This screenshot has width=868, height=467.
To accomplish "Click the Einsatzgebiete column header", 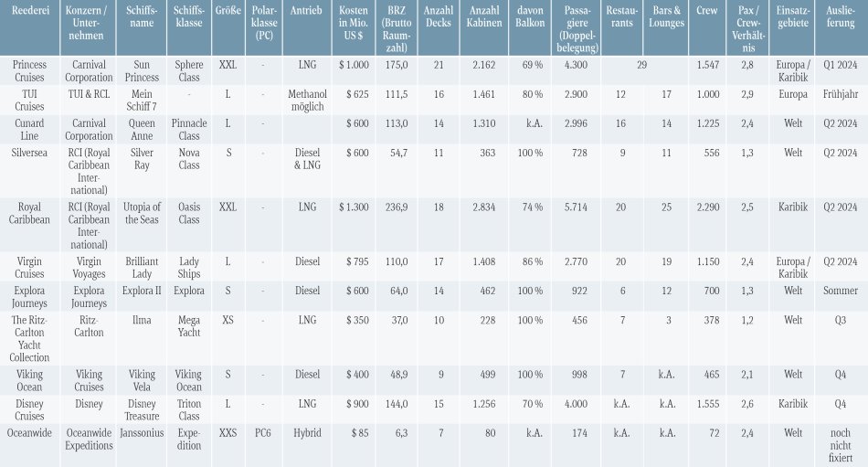I will point(793,16).
